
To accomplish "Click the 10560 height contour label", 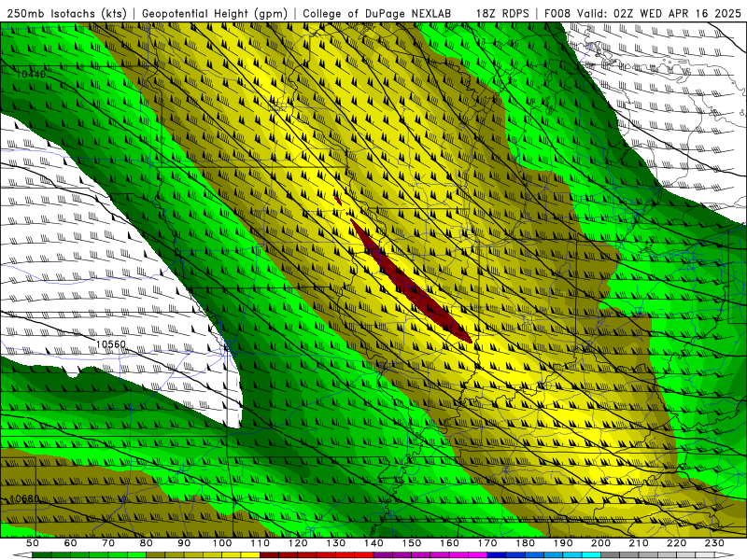I will pyautogui.click(x=110, y=344).
